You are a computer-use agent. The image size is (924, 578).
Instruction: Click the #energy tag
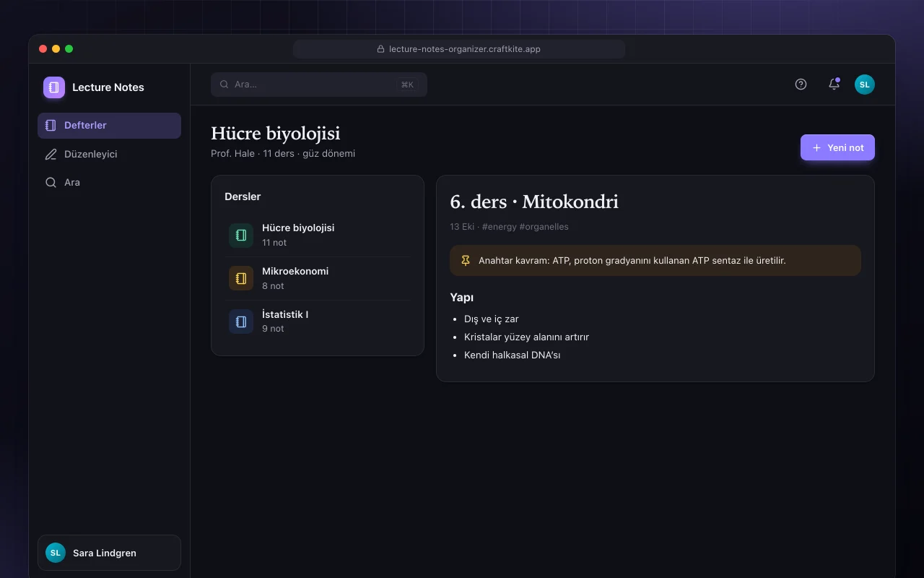coord(499,226)
